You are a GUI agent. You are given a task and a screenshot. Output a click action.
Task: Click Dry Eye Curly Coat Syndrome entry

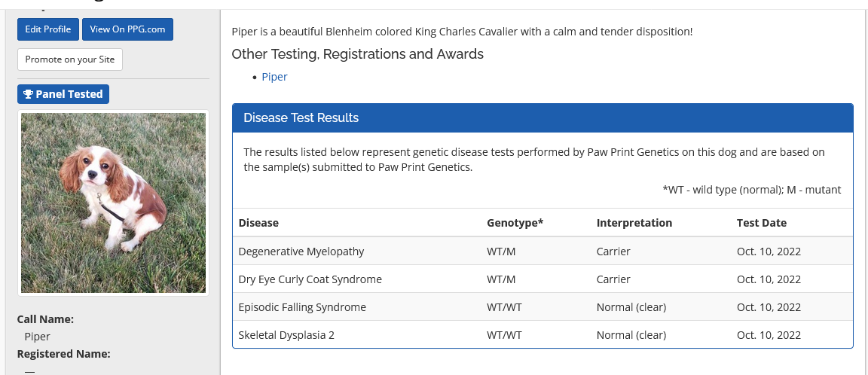coord(310,279)
